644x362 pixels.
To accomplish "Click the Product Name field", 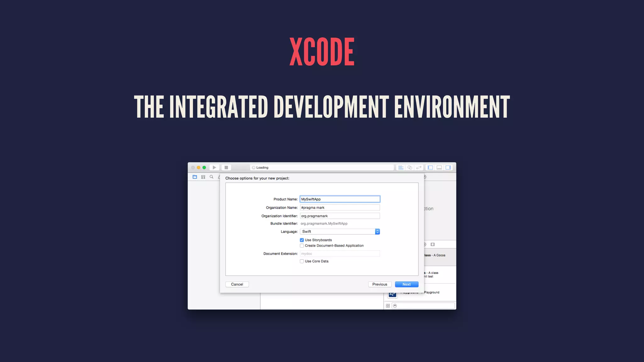I will pyautogui.click(x=340, y=199).
